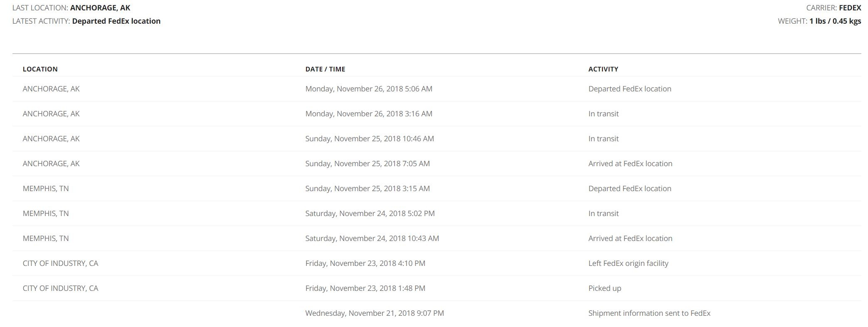Image resolution: width=868 pixels, height=327 pixels.
Task: Click the ACTIVITY column header
Action: pyautogui.click(x=603, y=69)
